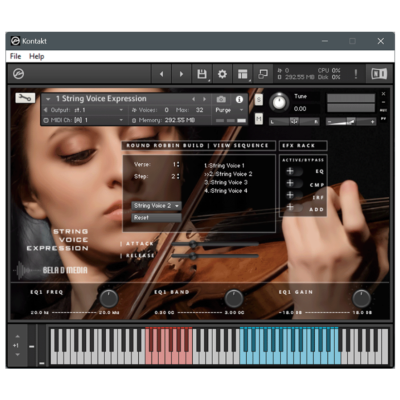Open the instrument name dropdown arrow
The image size is (400, 400).
tap(48, 99)
